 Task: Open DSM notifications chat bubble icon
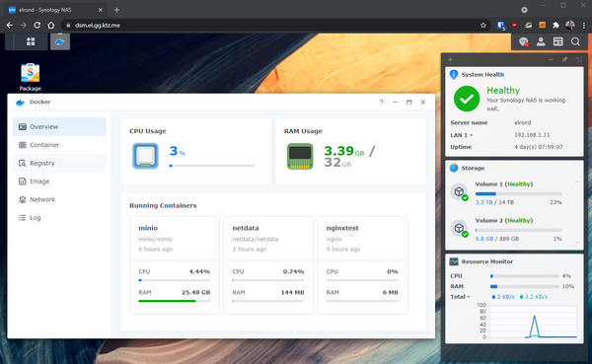click(523, 41)
